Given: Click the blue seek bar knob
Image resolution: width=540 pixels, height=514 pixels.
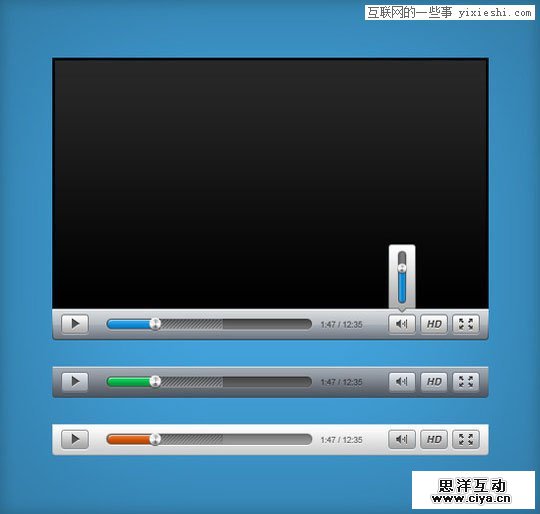Looking at the screenshot, I should 155,324.
